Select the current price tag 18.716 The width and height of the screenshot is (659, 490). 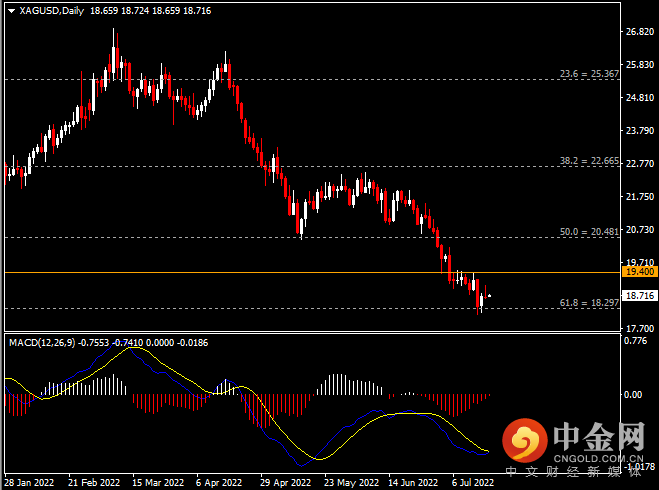(x=639, y=296)
